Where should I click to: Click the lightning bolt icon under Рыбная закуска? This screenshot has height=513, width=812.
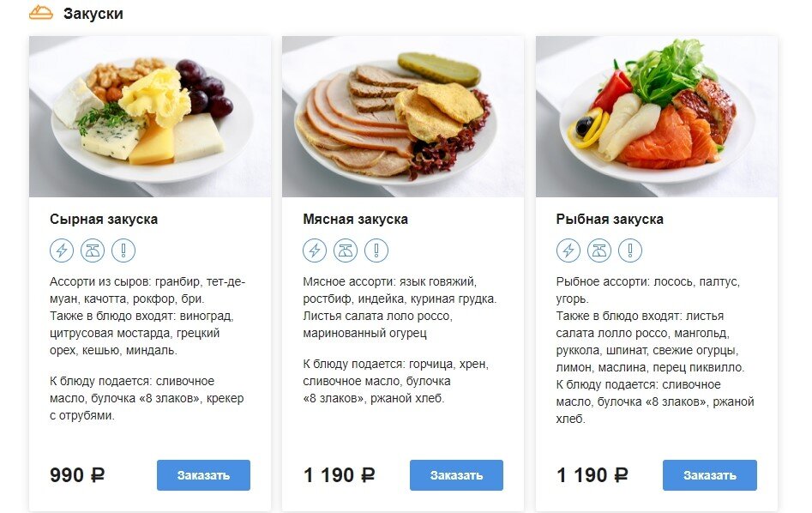click(568, 250)
